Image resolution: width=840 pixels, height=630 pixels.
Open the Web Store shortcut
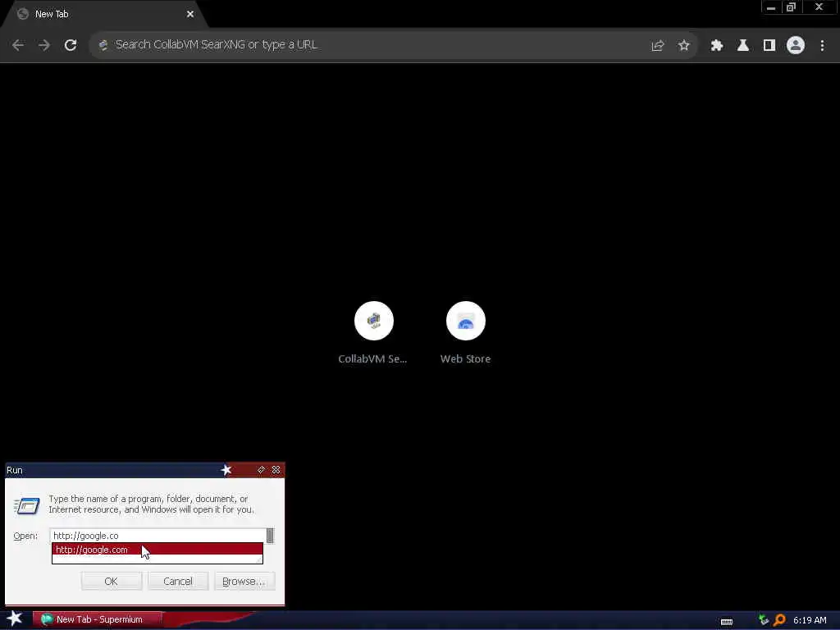[x=466, y=333]
